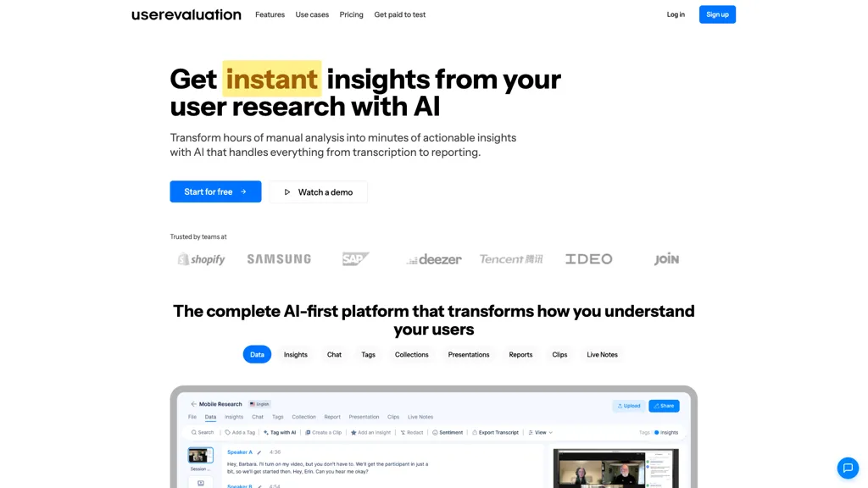
Task: Show the Collections feature pill
Action: point(411,355)
